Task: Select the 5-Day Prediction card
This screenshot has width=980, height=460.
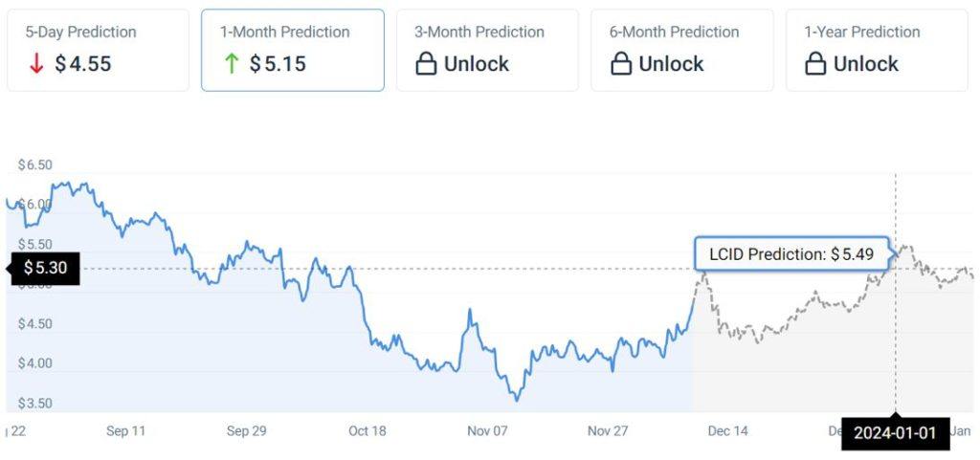Action: [x=99, y=50]
